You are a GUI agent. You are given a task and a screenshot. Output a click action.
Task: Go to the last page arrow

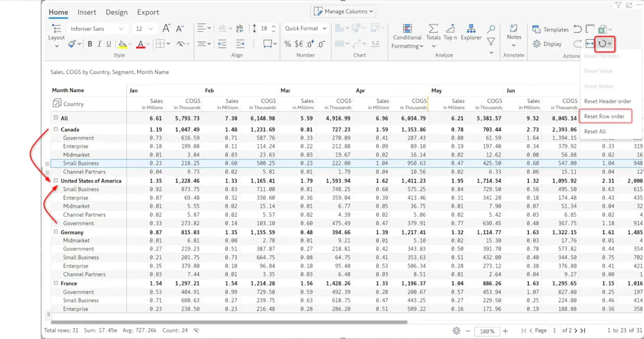582,331
